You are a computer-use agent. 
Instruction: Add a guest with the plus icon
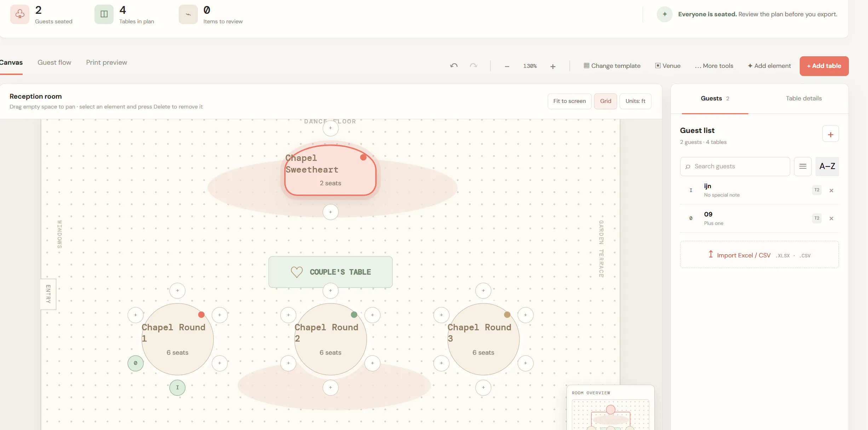click(x=830, y=134)
